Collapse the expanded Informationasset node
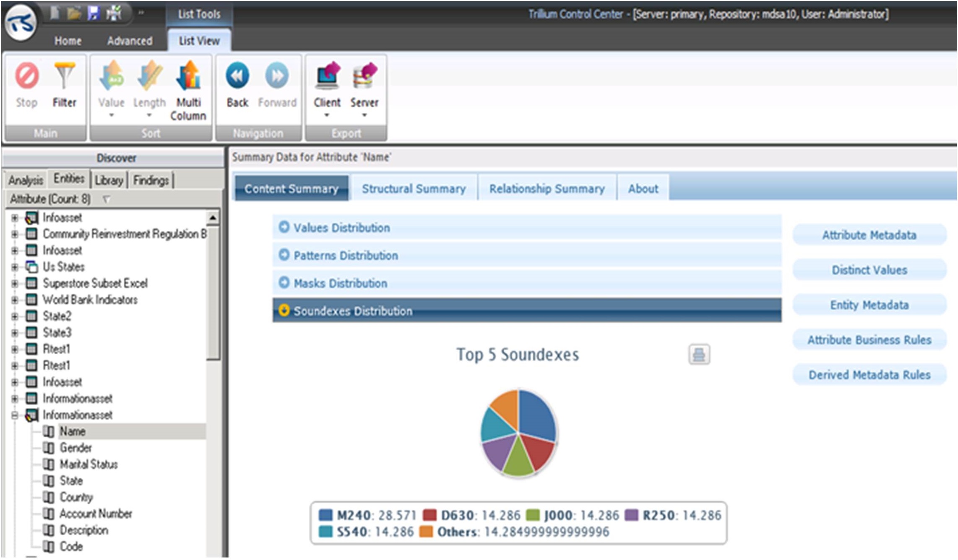This screenshot has width=958, height=560. click(15, 415)
